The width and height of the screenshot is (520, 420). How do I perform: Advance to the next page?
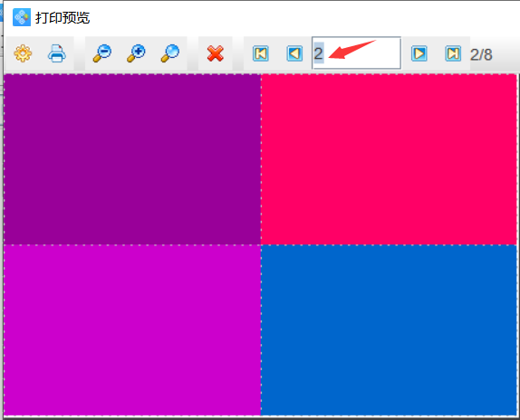coord(419,53)
